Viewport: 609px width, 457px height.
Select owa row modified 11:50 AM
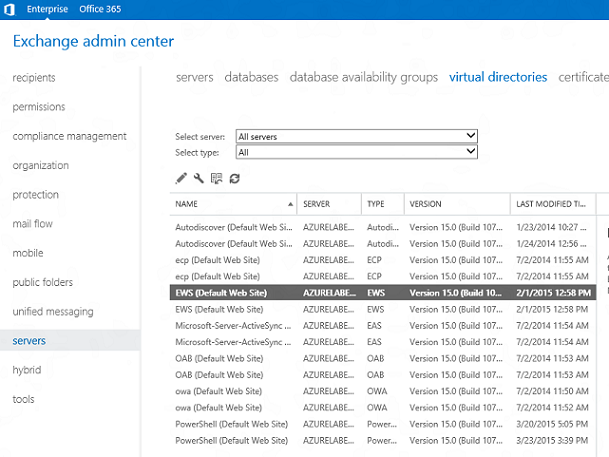click(x=383, y=391)
